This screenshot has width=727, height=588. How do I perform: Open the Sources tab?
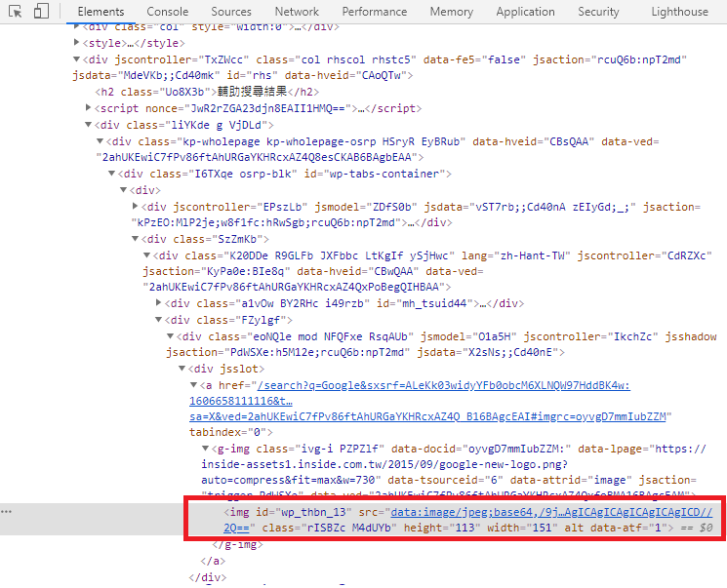pyautogui.click(x=231, y=12)
